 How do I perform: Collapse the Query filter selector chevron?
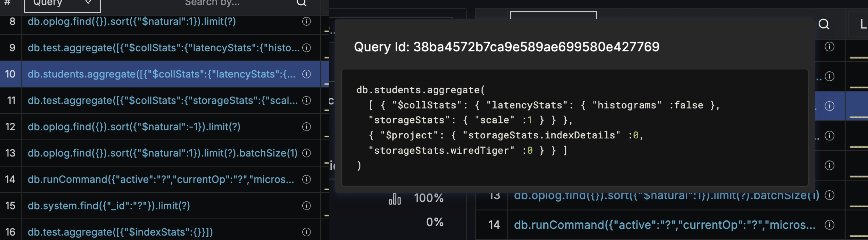pyautogui.click(x=89, y=3)
